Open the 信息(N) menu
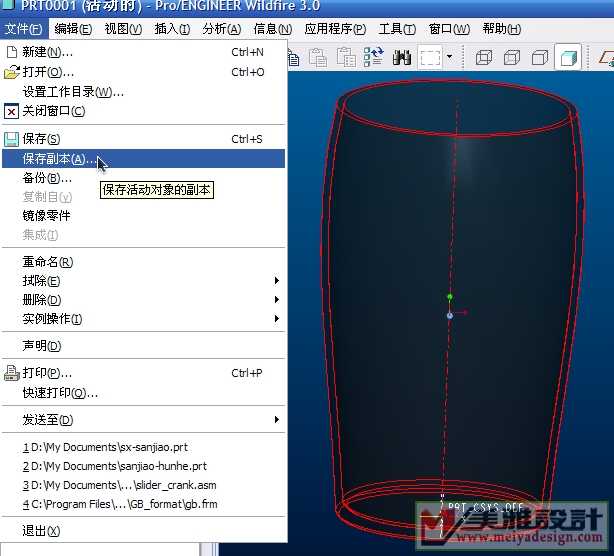614x556 pixels. coord(273,29)
